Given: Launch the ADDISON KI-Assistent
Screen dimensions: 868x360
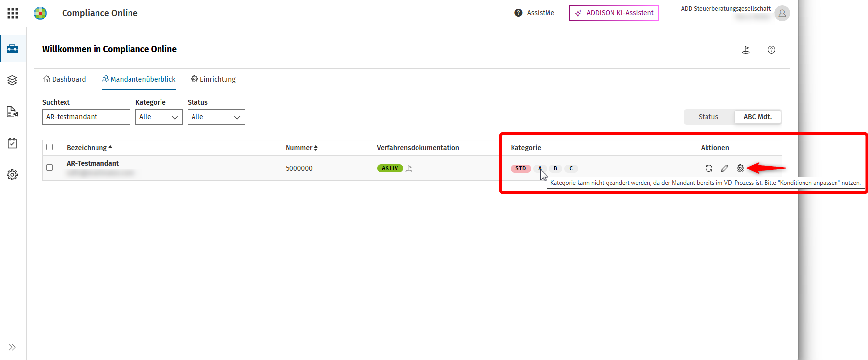Looking at the screenshot, I should click(614, 13).
